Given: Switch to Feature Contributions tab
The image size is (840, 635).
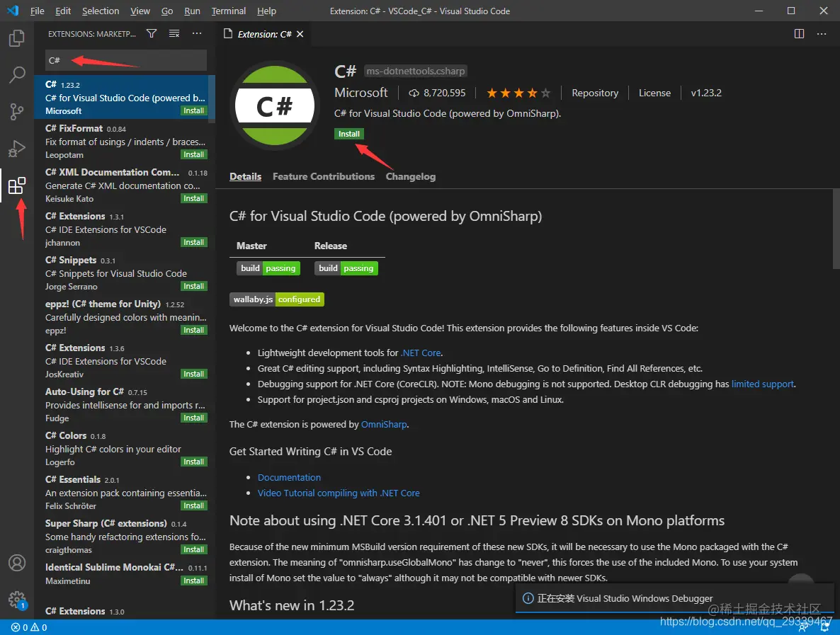Looking at the screenshot, I should [324, 176].
